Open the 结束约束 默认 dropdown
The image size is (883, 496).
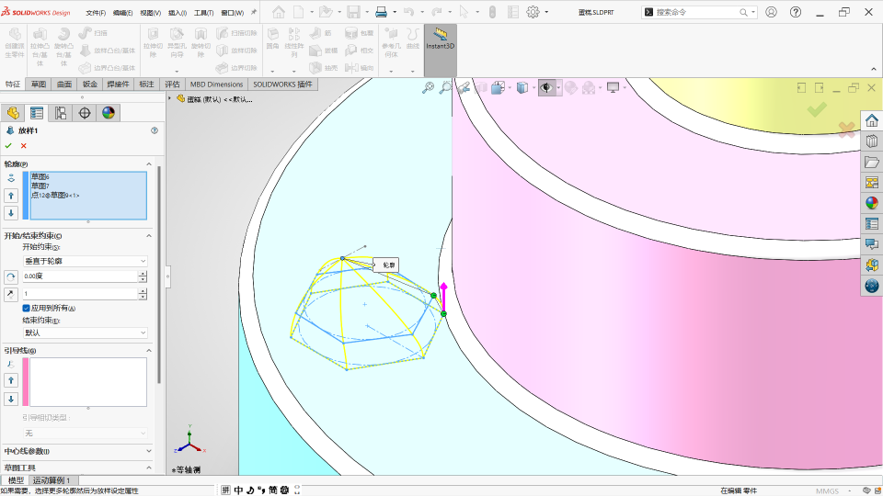tap(85, 333)
